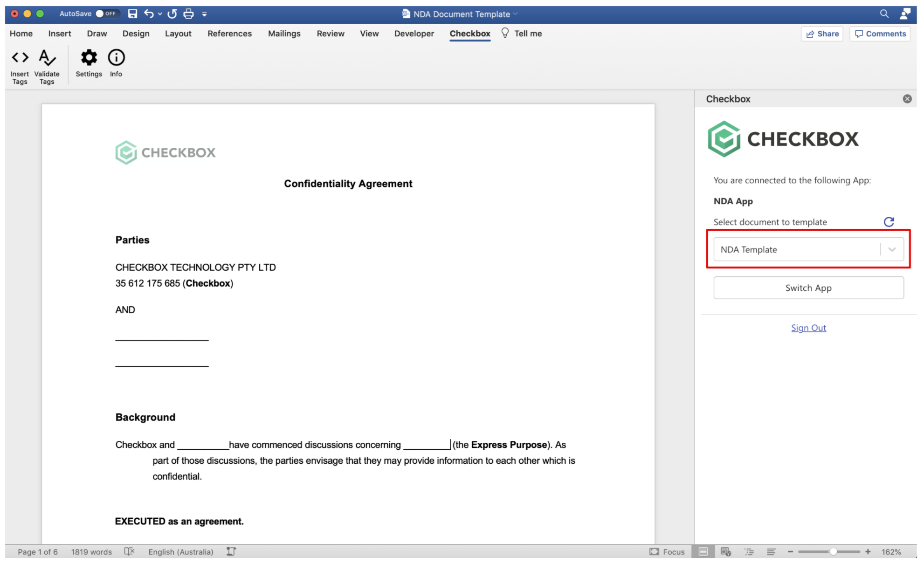
Task: Click the 'Express Purpose' bold text
Action: click(509, 445)
